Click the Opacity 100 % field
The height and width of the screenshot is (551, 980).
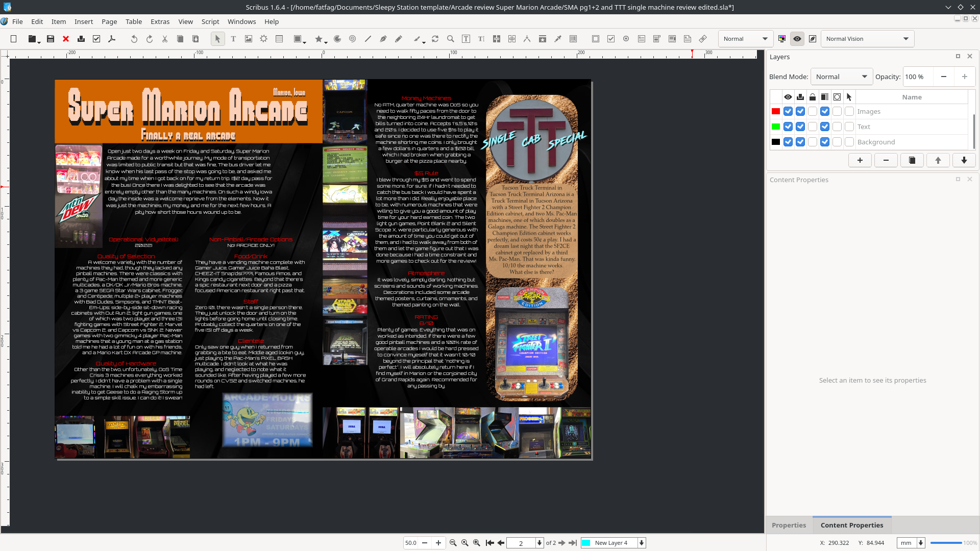pyautogui.click(x=918, y=77)
